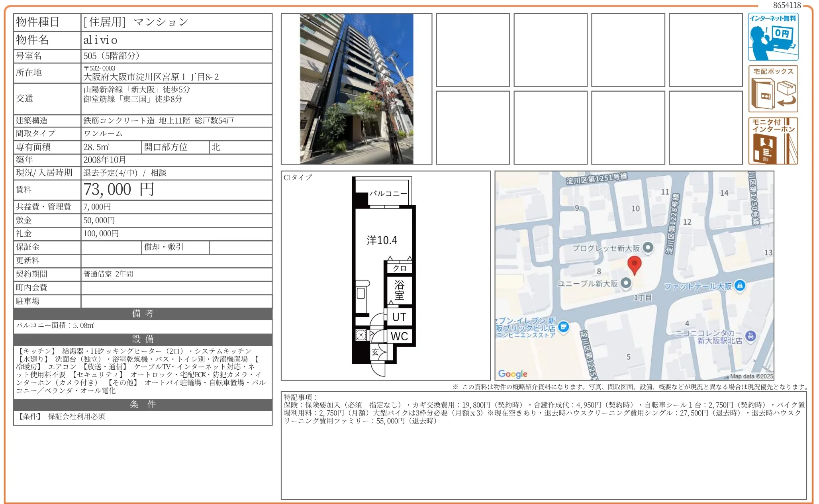
Task: Open the building exterior photo
Action: 356,89
